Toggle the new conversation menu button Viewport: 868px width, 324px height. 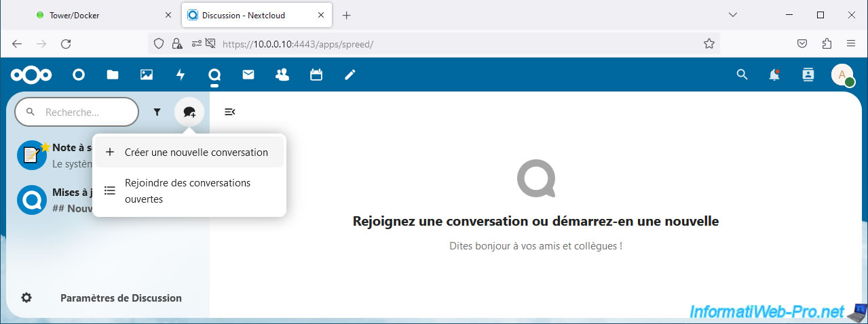(x=189, y=113)
